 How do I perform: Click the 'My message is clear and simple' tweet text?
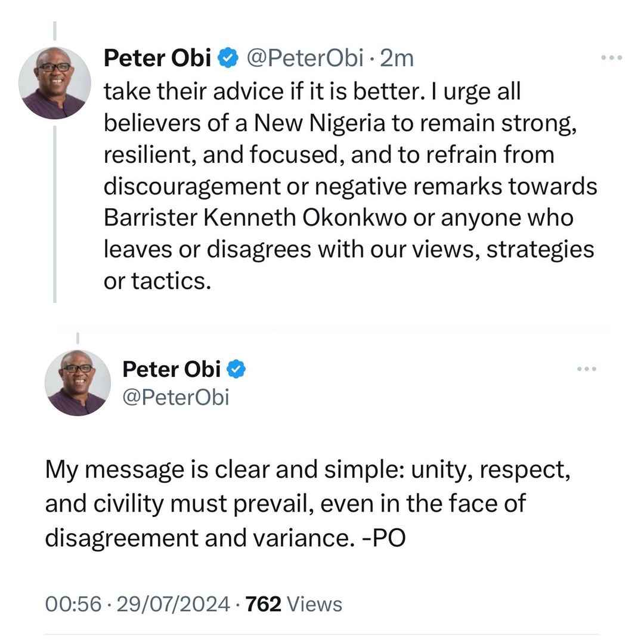point(308,503)
